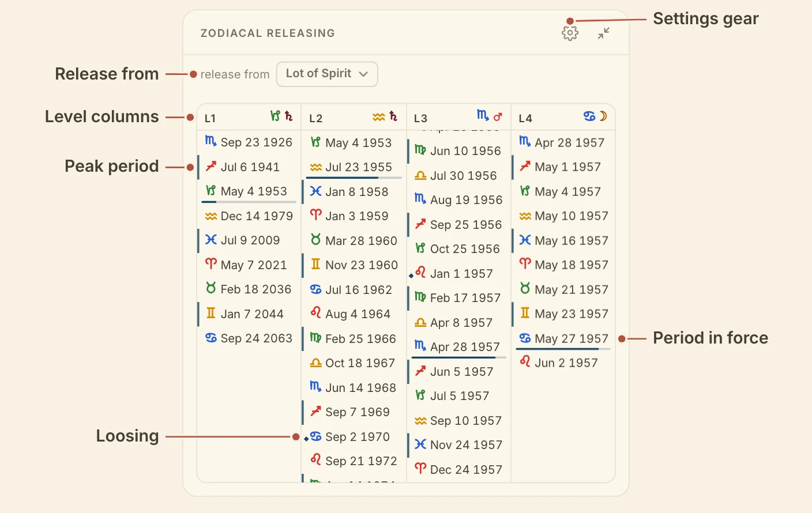This screenshot has height=513, width=812.
Task: Click the Aries glyph beside Dec 24 1957
Action: 420,469
